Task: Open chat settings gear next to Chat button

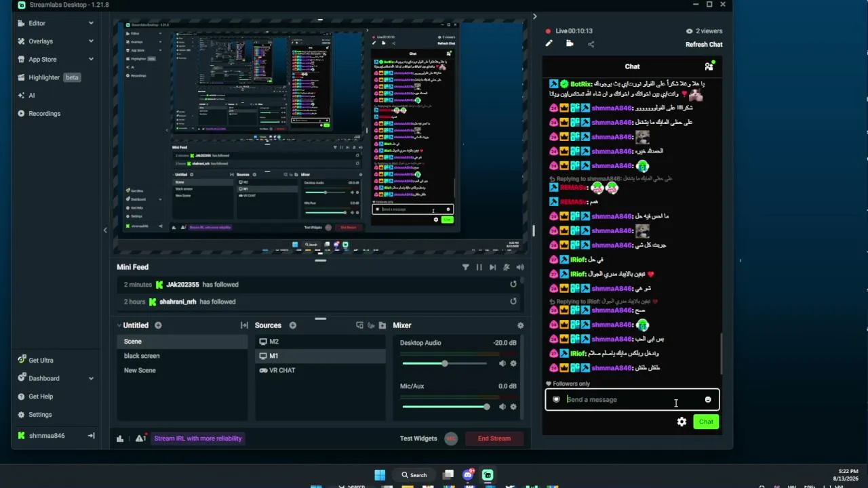Action: click(682, 422)
